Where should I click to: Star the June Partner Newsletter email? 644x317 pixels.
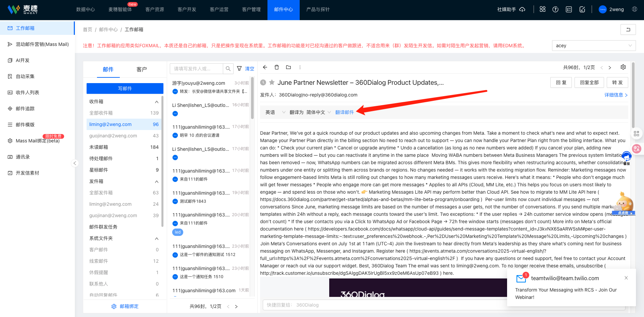[x=272, y=82]
